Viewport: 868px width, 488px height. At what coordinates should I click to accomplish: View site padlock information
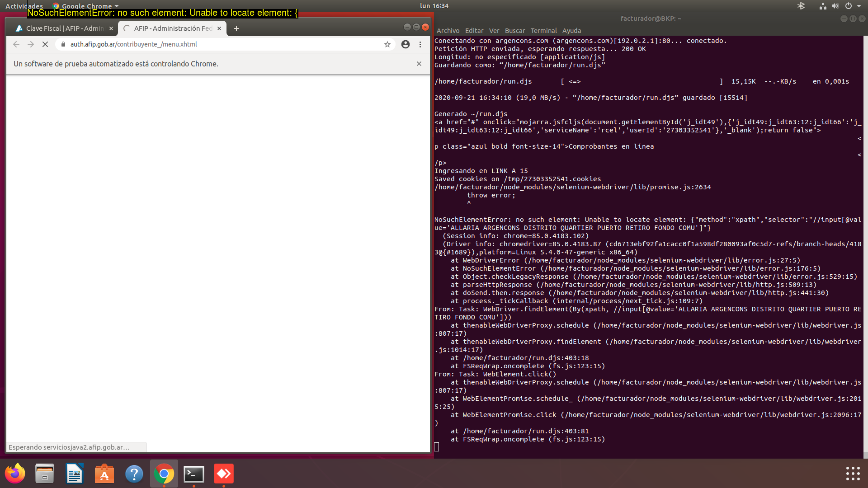tap(63, 44)
